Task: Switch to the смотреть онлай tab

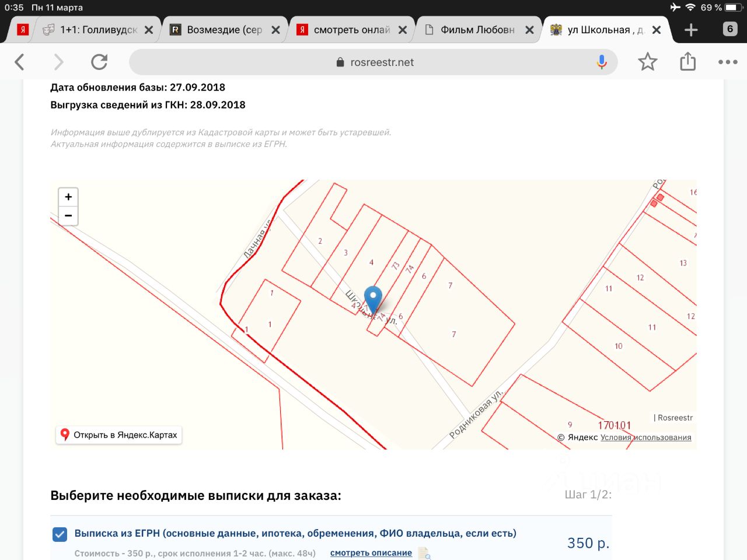Action: (x=343, y=30)
